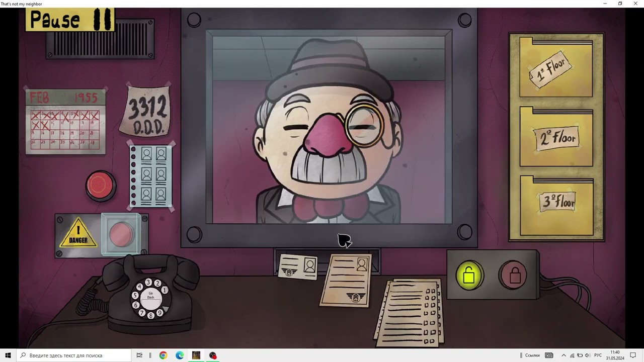Launch Google Chrome from the taskbar
This screenshot has width=644, height=362.
(x=163, y=355)
